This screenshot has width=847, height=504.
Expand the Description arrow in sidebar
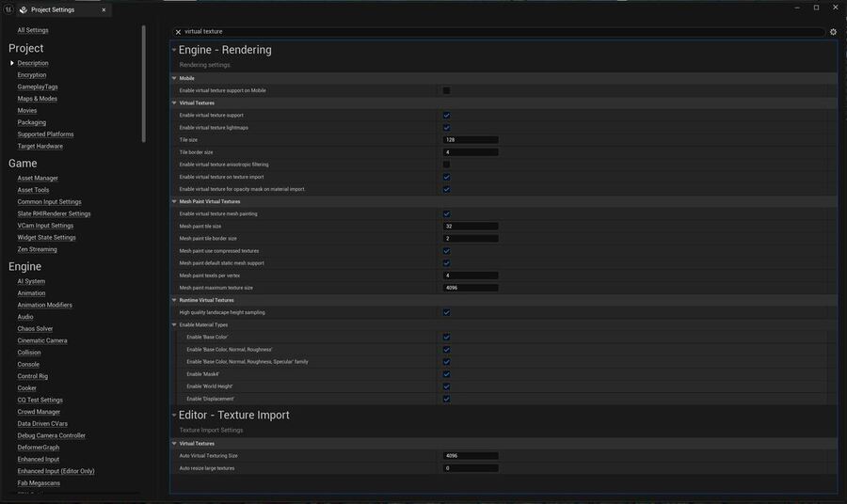click(x=12, y=63)
